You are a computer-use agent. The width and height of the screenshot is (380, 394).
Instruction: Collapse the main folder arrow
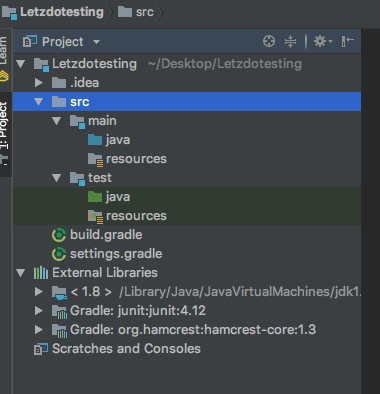click(x=57, y=121)
